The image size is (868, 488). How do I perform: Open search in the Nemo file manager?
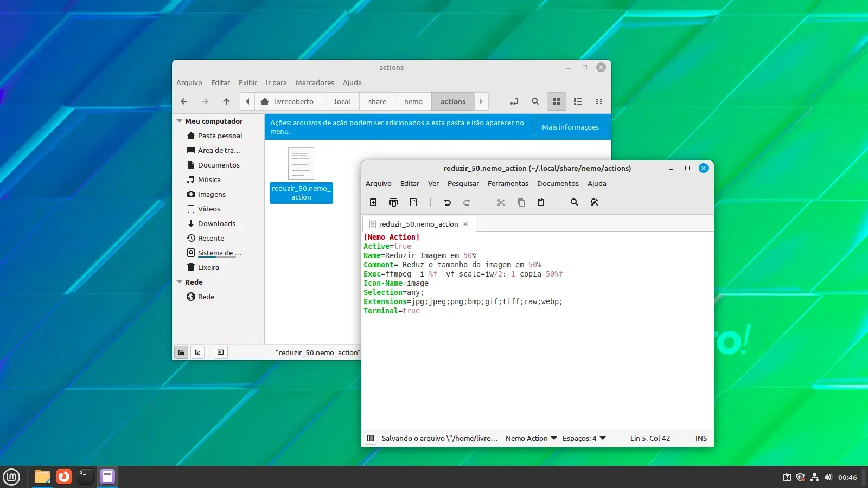tap(535, 101)
